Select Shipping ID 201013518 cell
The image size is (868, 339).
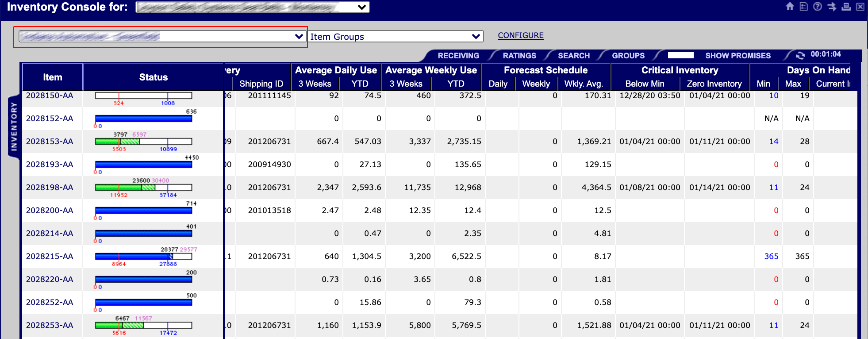(x=269, y=210)
